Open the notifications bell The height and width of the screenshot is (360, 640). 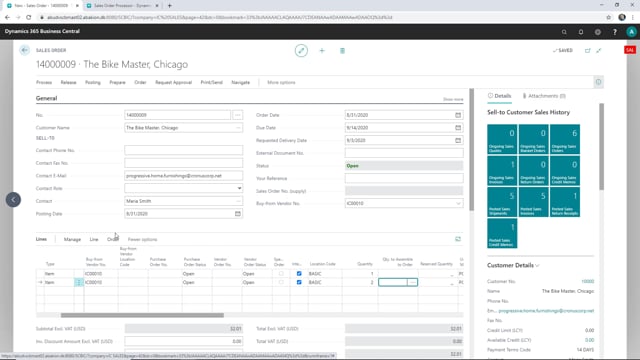pyautogui.click(x=581, y=32)
